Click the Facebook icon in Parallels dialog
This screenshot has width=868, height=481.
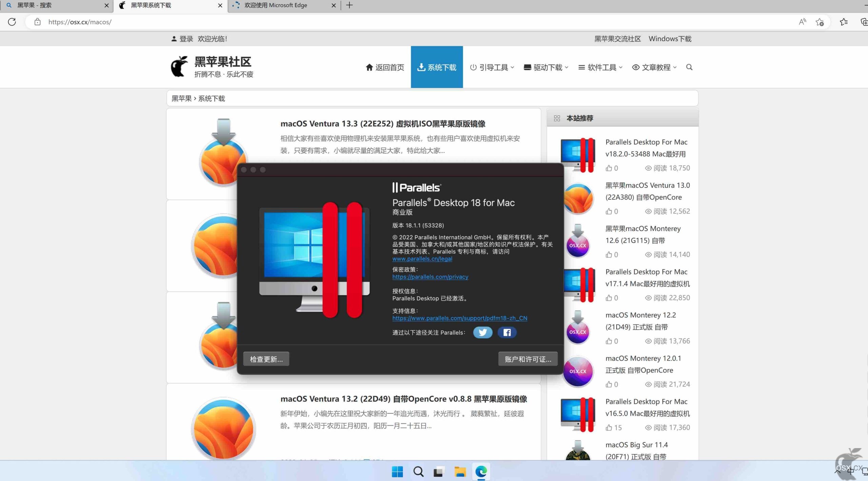click(x=507, y=332)
